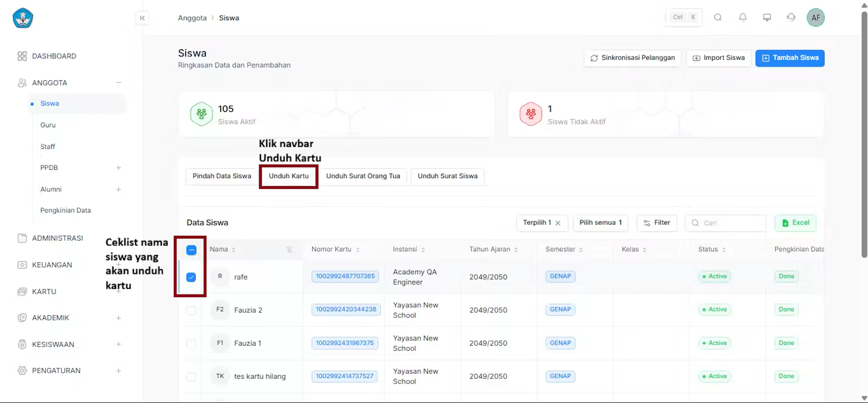Image resolution: width=868 pixels, height=403 pixels.
Task: Click the Anggota breadcrumb link
Action: [192, 18]
